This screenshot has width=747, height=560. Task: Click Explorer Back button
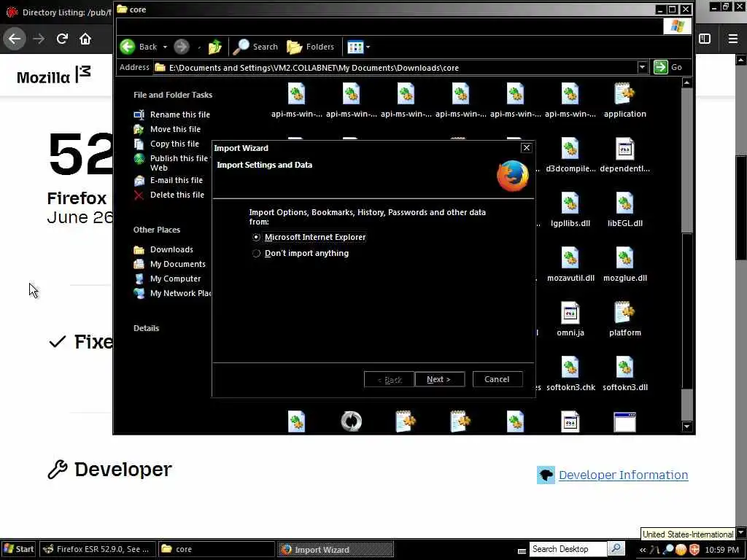click(x=139, y=47)
